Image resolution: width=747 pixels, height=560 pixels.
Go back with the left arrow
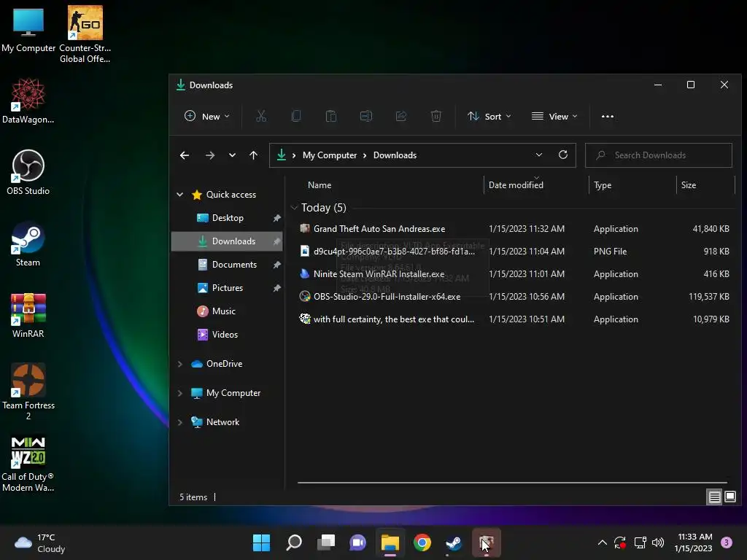(185, 155)
